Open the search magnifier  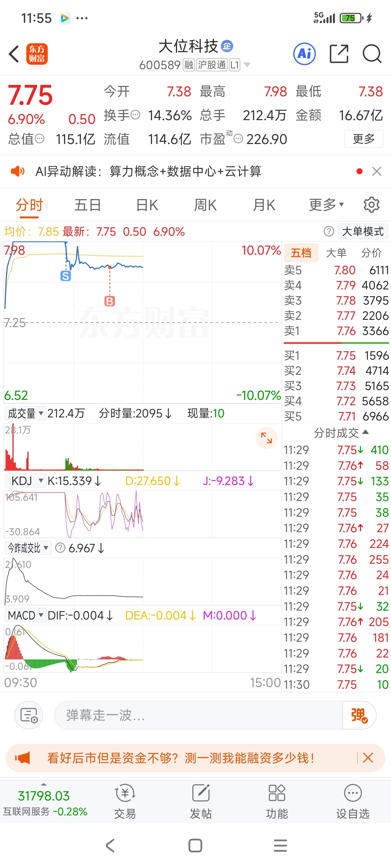(372, 54)
